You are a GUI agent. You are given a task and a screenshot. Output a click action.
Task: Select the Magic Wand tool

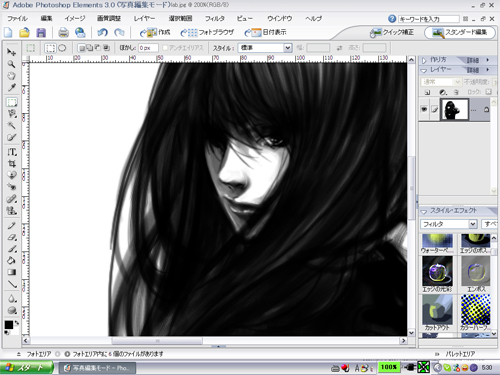pos(12,125)
